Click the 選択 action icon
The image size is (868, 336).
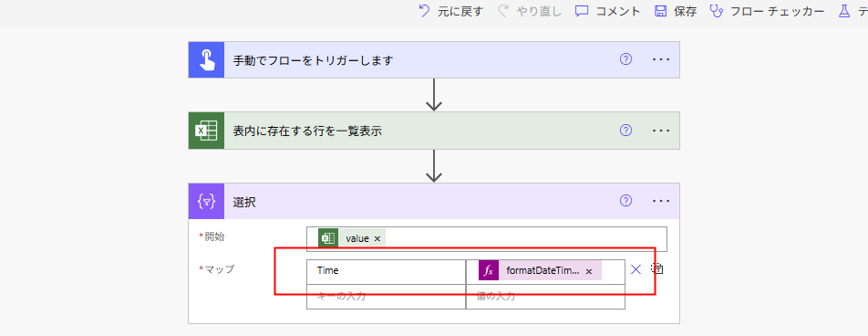tap(206, 201)
